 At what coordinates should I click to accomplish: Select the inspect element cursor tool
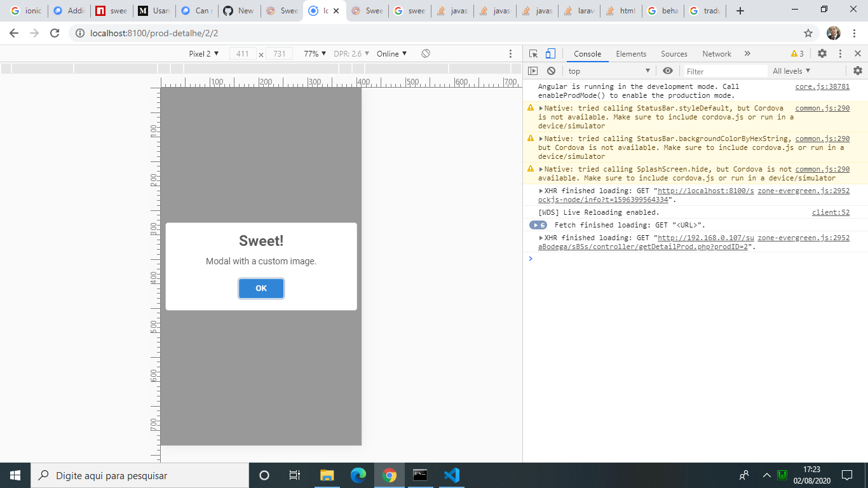(534, 53)
